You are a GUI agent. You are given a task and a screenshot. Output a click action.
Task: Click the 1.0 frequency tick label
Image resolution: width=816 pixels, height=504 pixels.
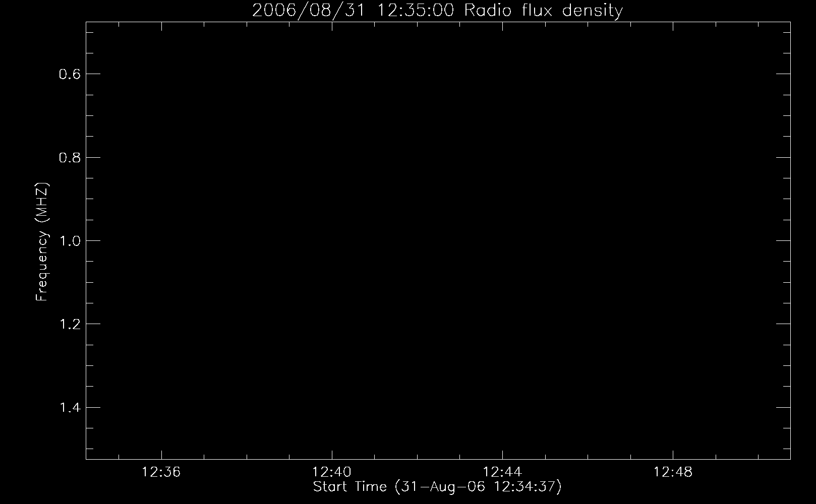(x=70, y=241)
